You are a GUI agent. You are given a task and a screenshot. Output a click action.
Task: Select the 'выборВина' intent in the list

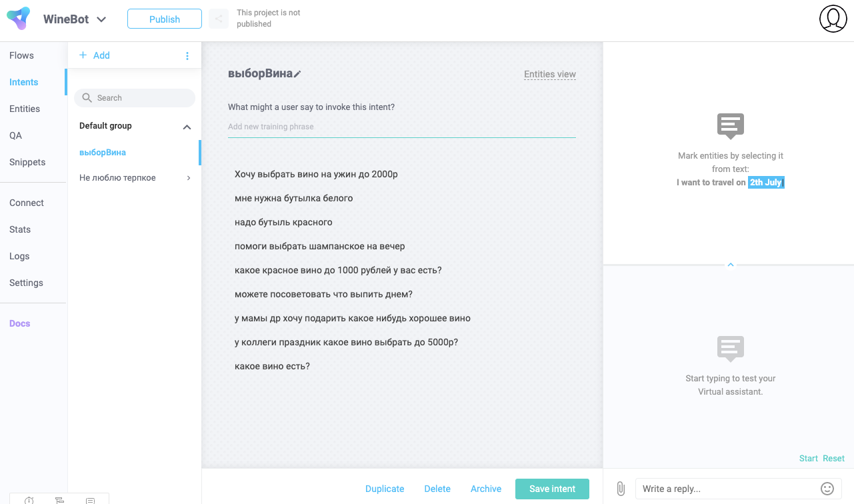(x=103, y=153)
